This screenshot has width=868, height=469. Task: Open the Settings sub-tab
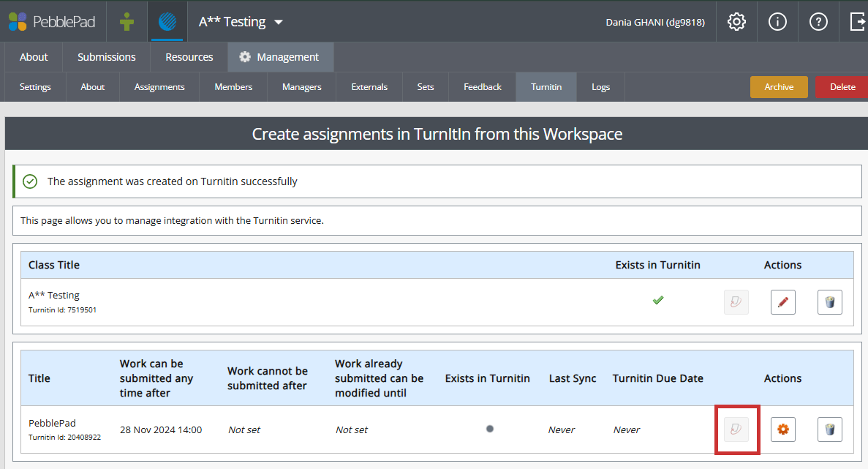click(x=35, y=87)
